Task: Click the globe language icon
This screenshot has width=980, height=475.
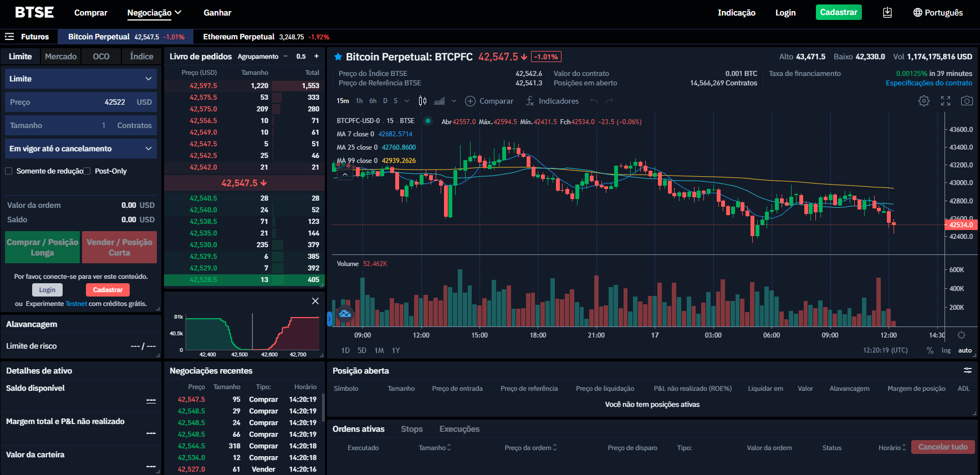Action: tap(917, 12)
